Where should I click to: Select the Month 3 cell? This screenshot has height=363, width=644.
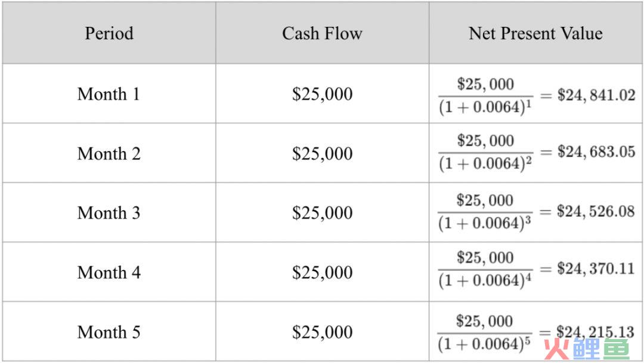109,213
